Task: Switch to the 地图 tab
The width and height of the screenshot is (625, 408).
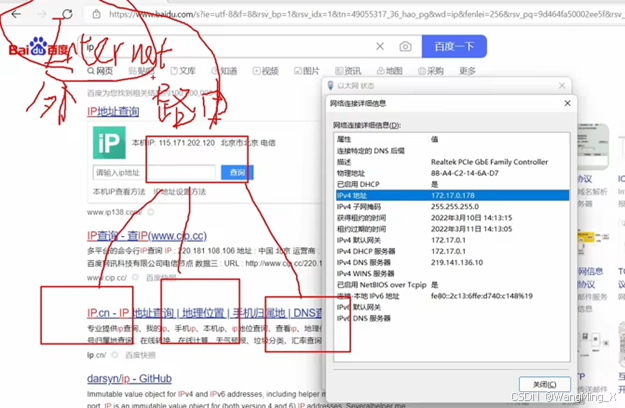Action: 390,71
